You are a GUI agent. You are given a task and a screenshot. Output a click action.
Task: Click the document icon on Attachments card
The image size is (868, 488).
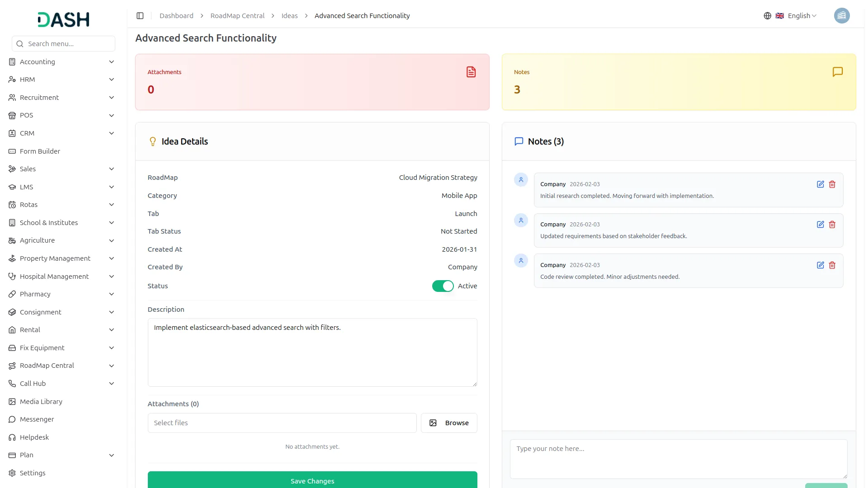471,72
